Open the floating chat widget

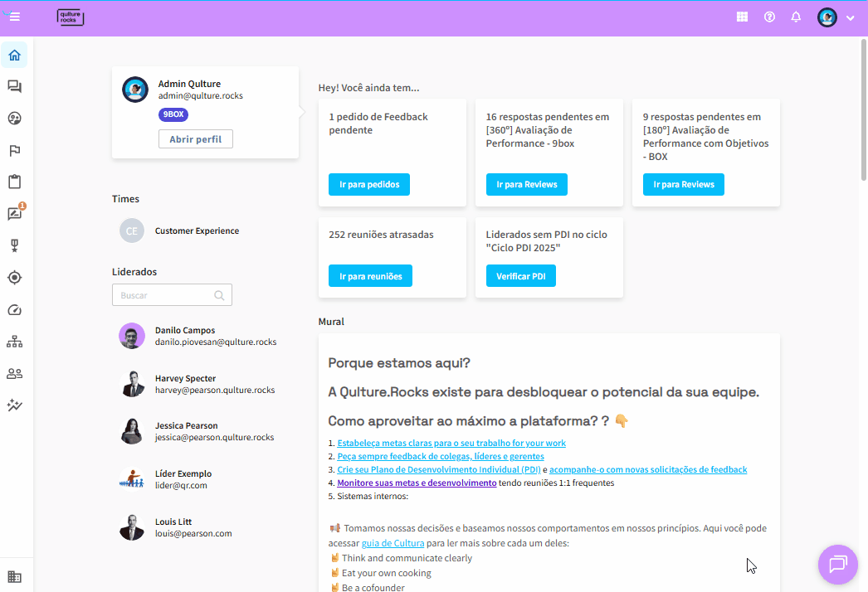[837, 565]
